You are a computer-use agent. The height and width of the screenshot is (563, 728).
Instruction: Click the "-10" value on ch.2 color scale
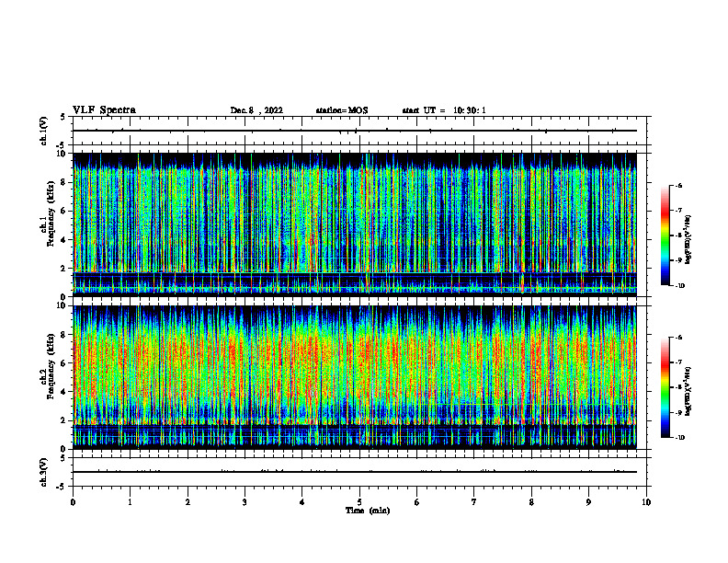click(680, 438)
